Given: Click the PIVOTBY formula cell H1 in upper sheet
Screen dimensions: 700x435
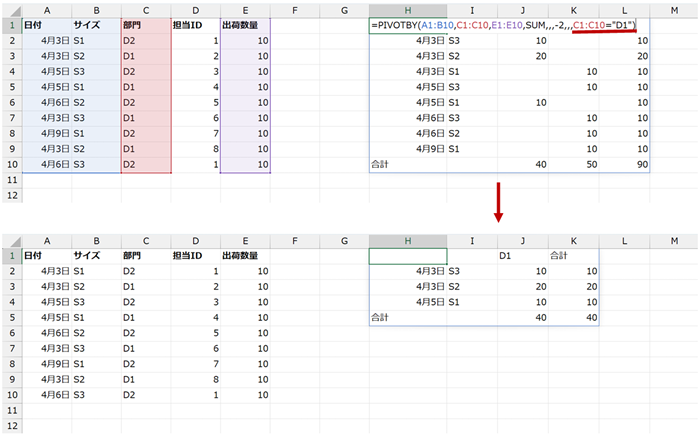Looking at the screenshot, I should point(504,25).
